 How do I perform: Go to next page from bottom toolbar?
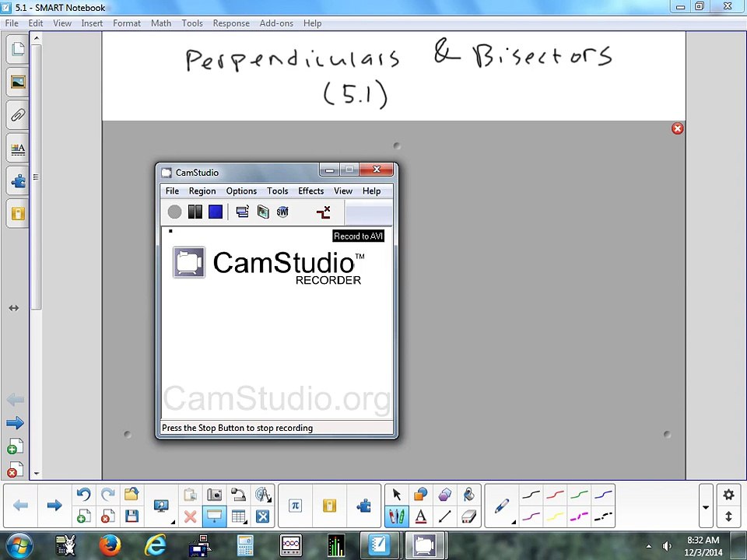point(54,506)
